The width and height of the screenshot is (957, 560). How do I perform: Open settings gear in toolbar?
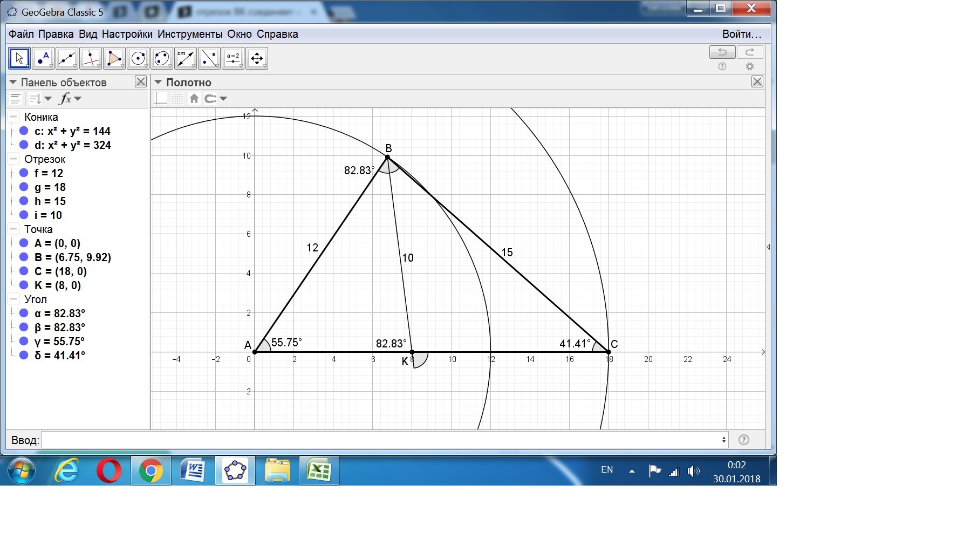tap(750, 66)
